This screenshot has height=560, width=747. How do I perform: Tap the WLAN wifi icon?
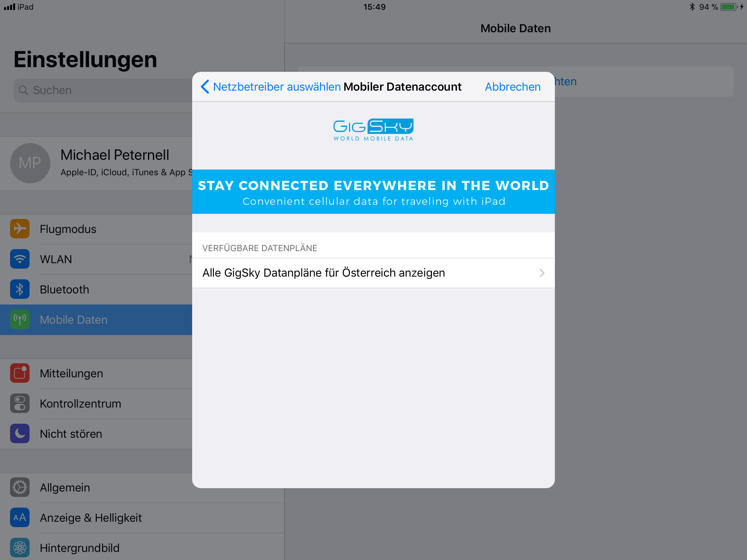(19, 259)
